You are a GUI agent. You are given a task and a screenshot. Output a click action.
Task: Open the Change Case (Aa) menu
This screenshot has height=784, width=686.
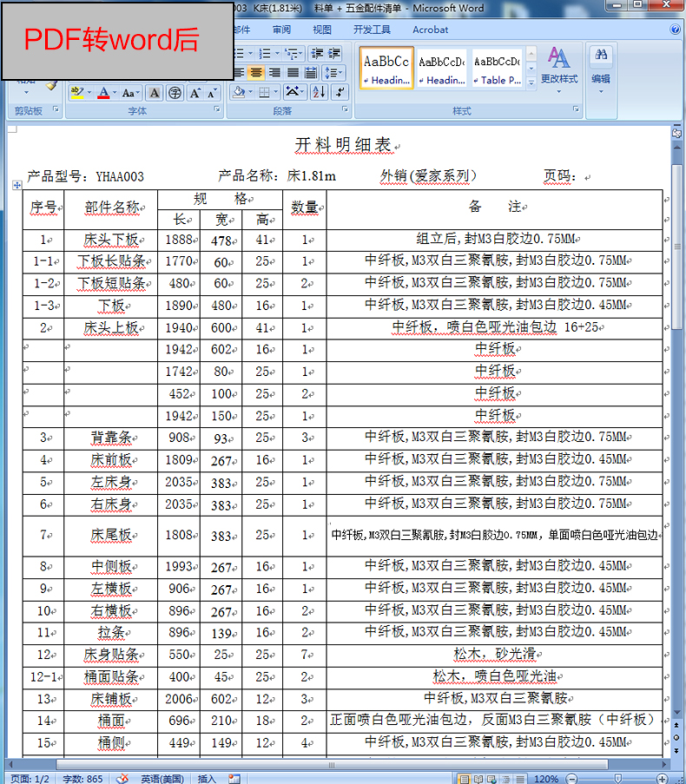[131, 93]
